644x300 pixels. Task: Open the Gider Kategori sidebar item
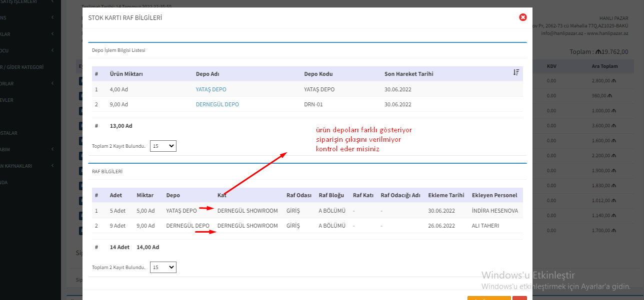click(22, 67)
